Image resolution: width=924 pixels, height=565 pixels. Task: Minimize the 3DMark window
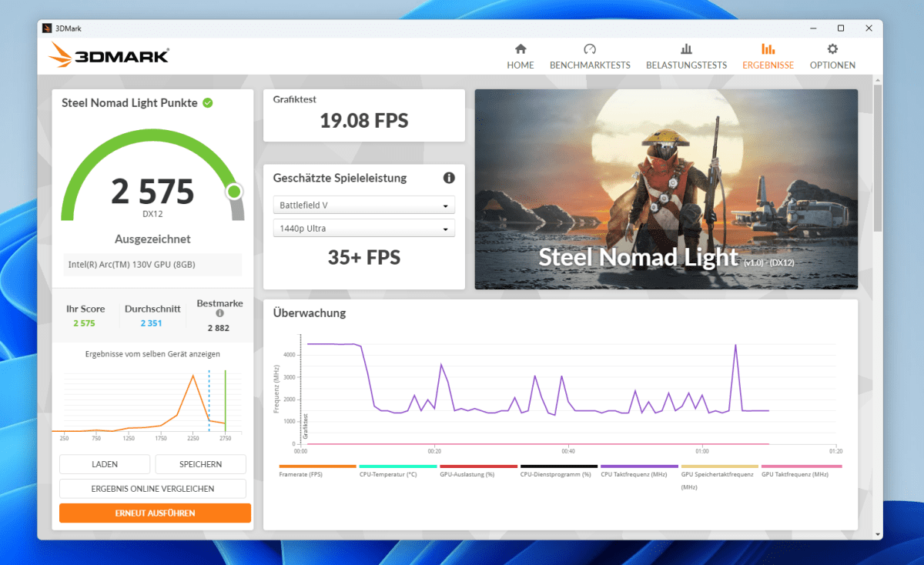point(813,28)
